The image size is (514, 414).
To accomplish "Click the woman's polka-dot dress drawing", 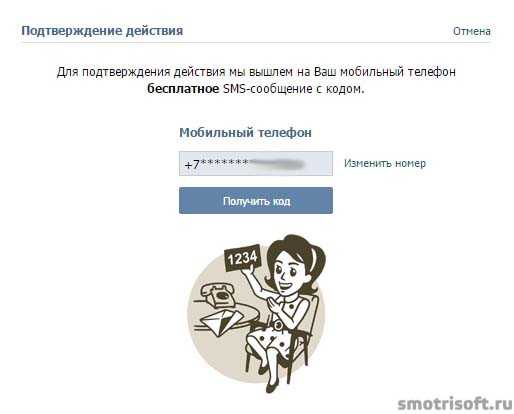I will 279,330.
